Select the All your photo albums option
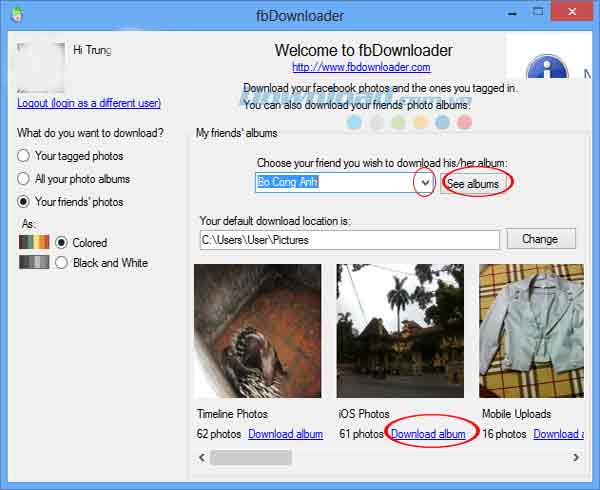The width and height of the screenshot is (600, 490). tap(24, 179)
